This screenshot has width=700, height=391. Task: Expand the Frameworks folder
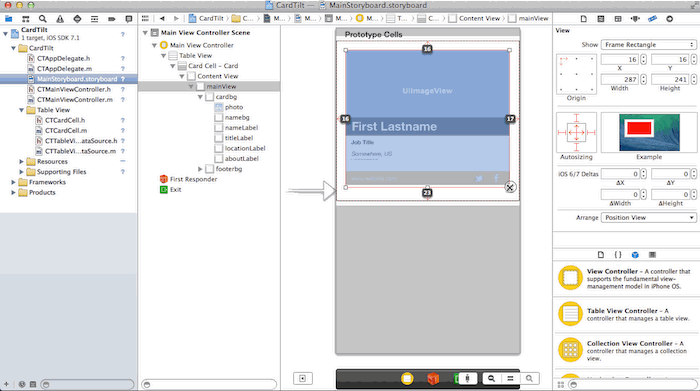click(x=13, y=182)
